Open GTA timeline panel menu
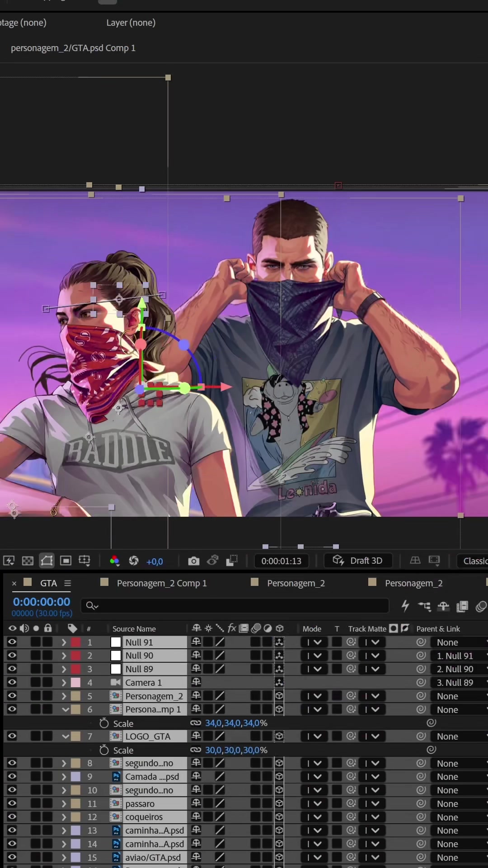 tap(67, 583)
